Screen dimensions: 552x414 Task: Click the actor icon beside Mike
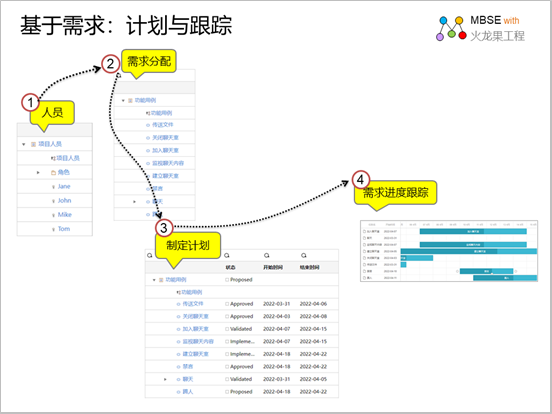54,215
